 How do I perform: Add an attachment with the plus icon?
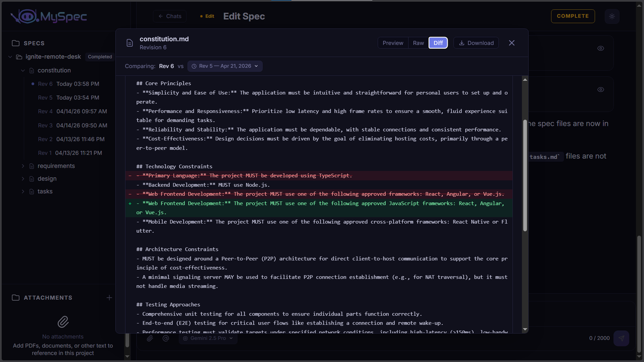coord(109,298)
